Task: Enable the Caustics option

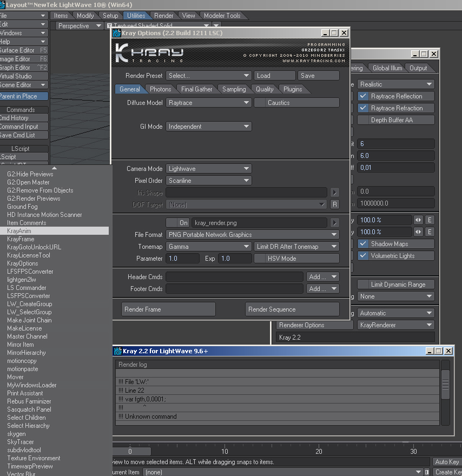Action: [x=260, y=103]
